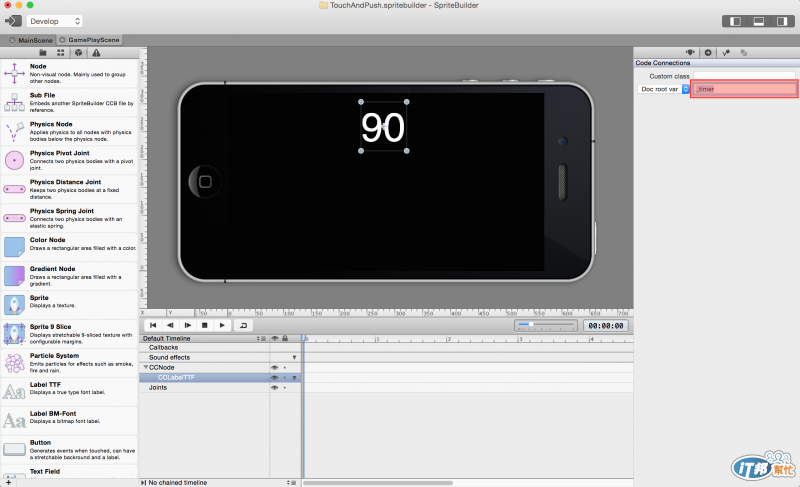Viewport: 800px width, 487px height.
Task: Stop timeline playback
Action: (205, 325)
